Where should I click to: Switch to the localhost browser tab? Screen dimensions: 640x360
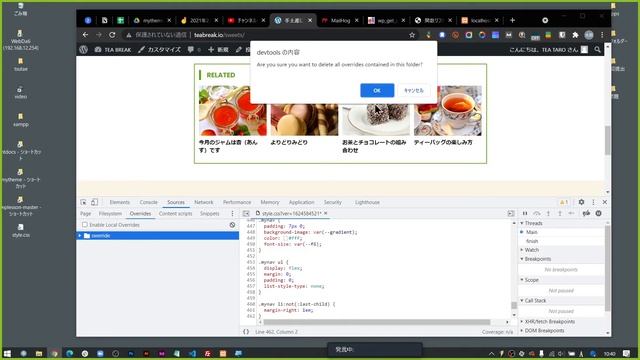point(480,20)
